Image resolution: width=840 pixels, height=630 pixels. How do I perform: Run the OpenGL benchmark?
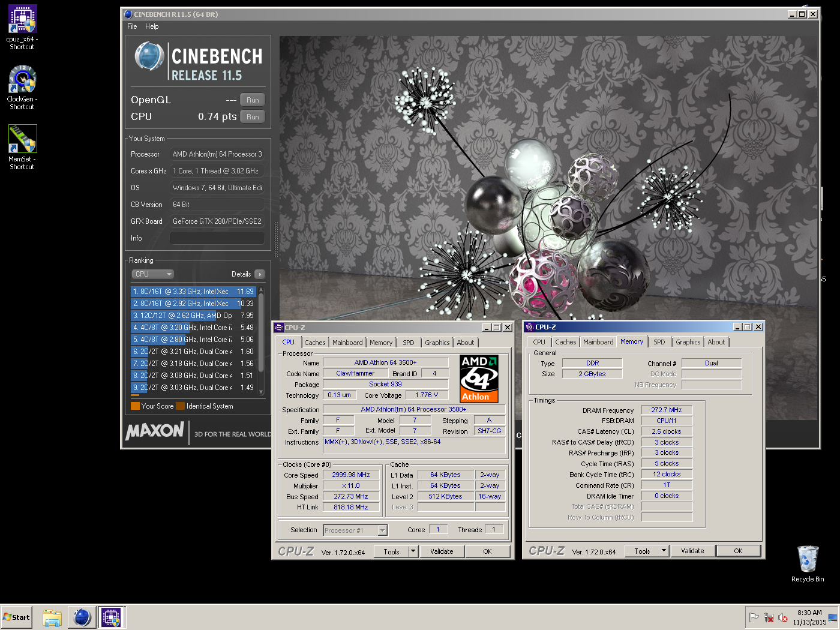tap(253, 100)
